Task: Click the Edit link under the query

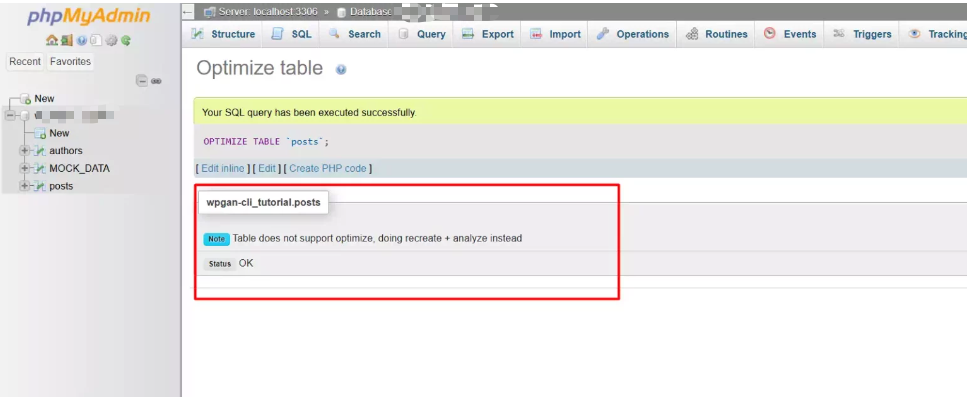Action: click(x=266, y=168)
